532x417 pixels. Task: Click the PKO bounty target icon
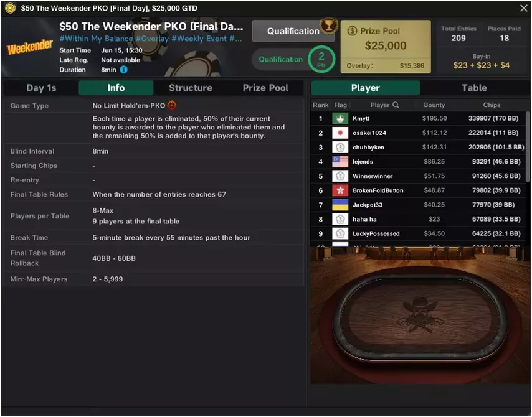(x=172, y=105)
